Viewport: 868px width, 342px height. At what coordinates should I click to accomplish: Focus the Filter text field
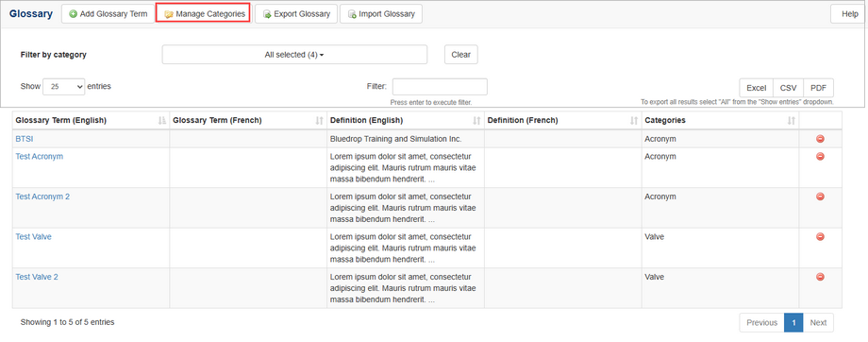pyautogui.click(x=440, y=87)
